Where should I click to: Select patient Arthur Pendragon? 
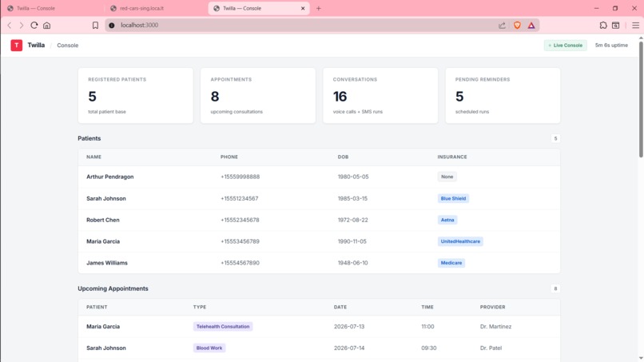110,177
